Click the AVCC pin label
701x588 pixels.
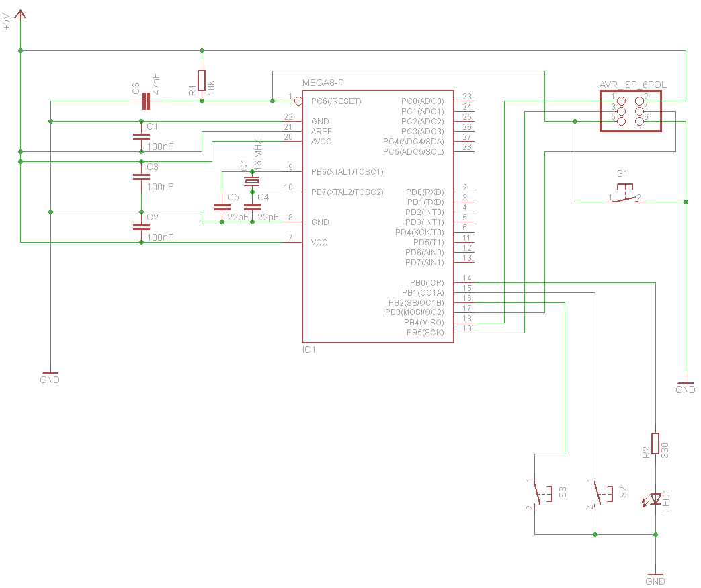[321, 141]
